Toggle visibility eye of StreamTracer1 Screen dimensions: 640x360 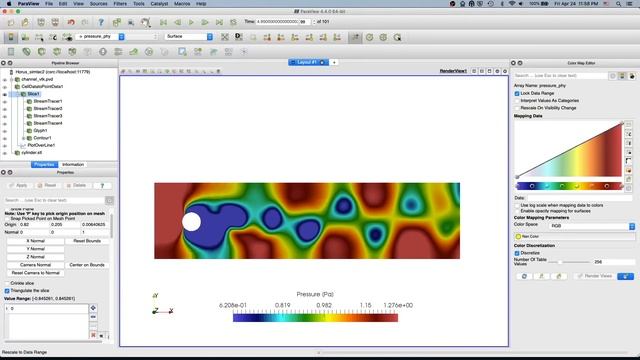5,102
